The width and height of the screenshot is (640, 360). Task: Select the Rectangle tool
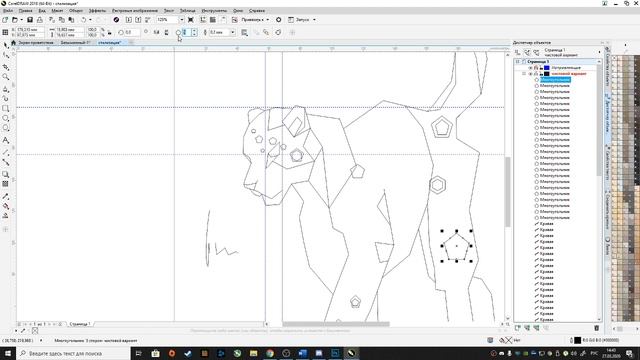5,109
